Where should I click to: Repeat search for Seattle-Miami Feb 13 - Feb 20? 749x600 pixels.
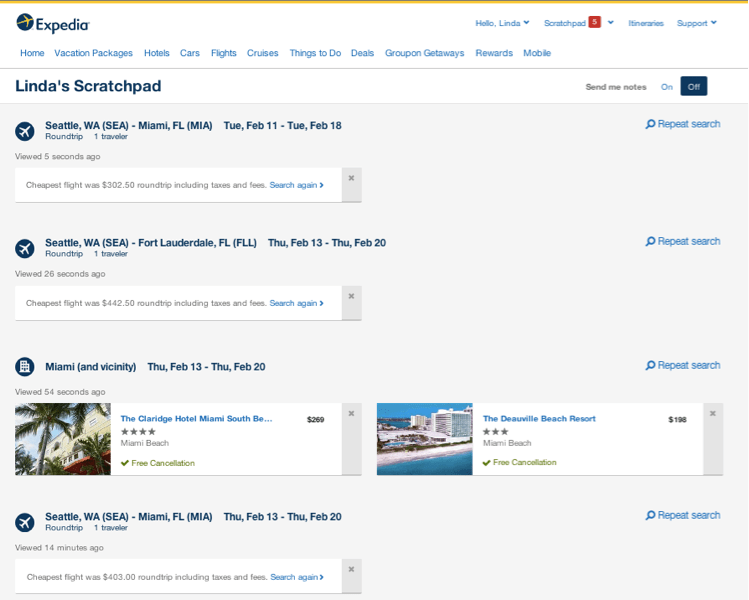pyautogui.click(x=683, y=515)
